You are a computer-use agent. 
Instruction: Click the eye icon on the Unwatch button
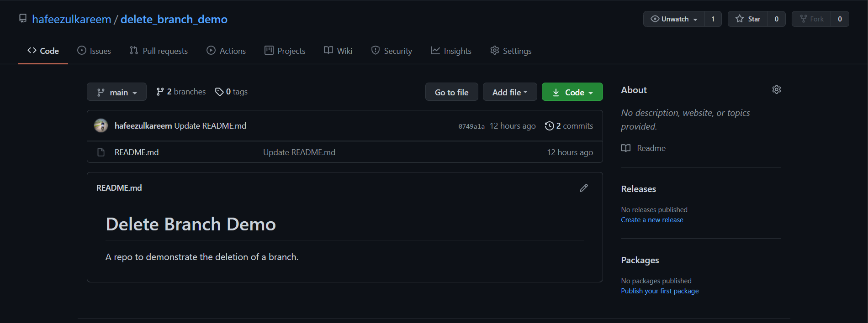(x=655, y=19)
